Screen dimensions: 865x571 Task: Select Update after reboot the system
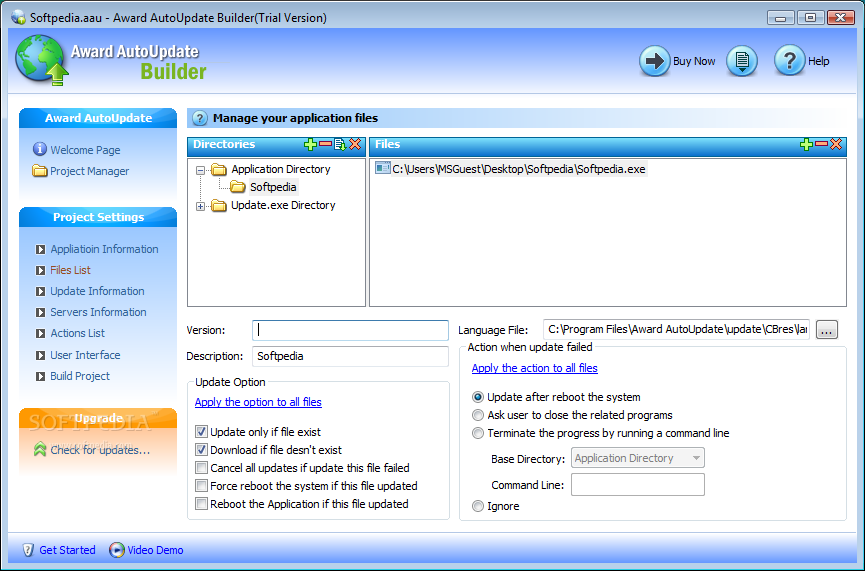point(478,397)
